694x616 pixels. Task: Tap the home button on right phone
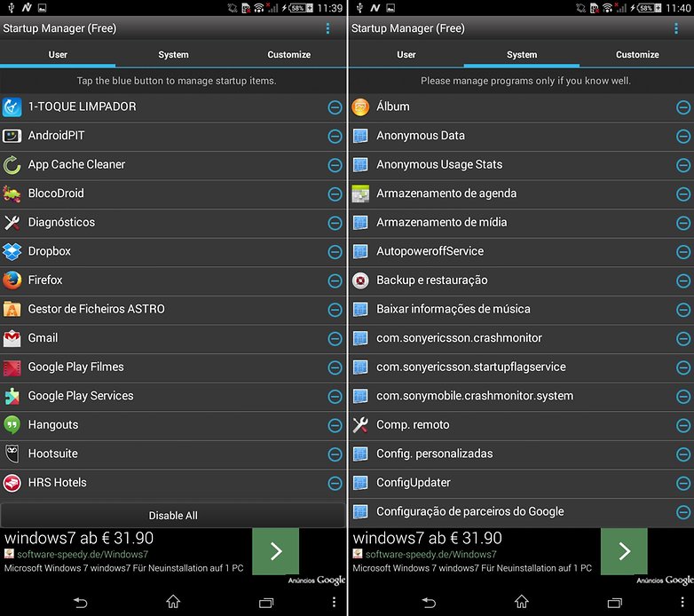(521, 602)
